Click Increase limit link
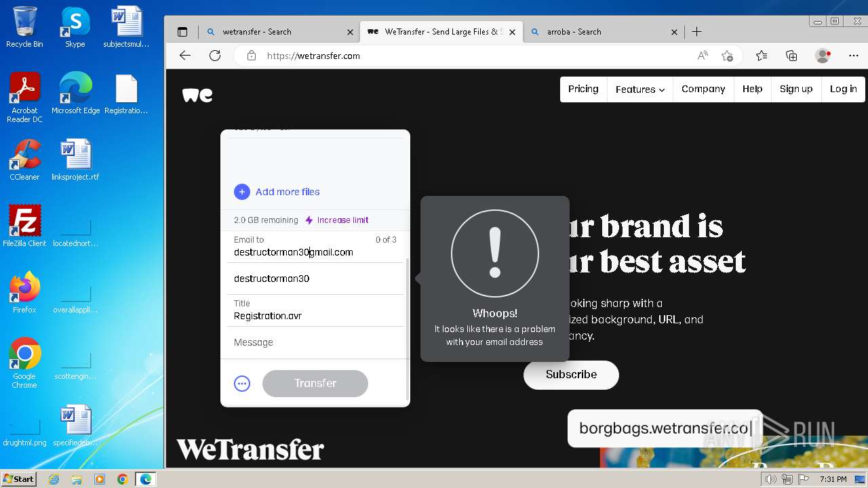 (x=337, y=220)
